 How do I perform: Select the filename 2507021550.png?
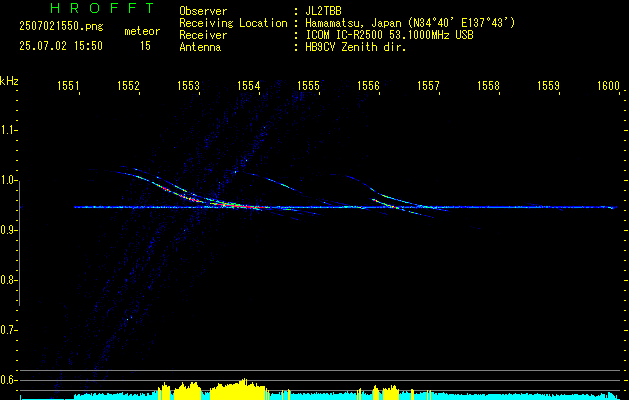point(61,26)
